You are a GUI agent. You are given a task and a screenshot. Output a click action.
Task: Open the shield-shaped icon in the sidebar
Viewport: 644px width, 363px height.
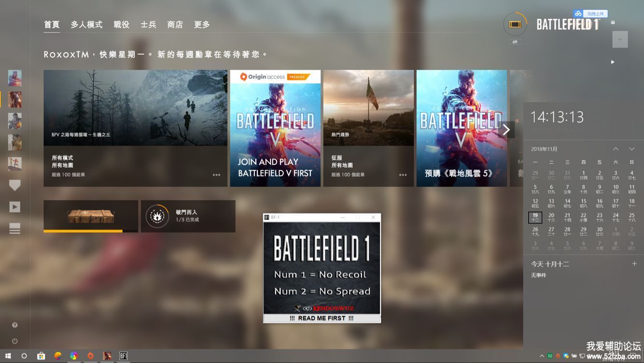[x=15, y=185]
